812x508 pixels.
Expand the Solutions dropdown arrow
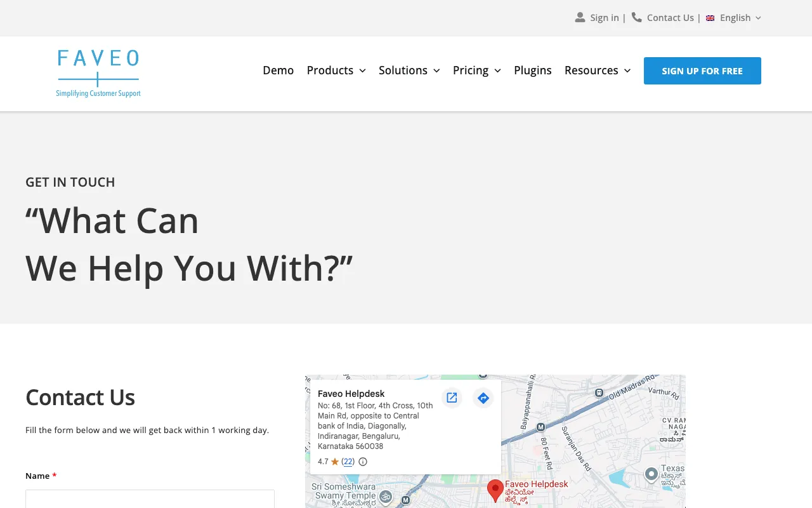click(x=436, y=70)
